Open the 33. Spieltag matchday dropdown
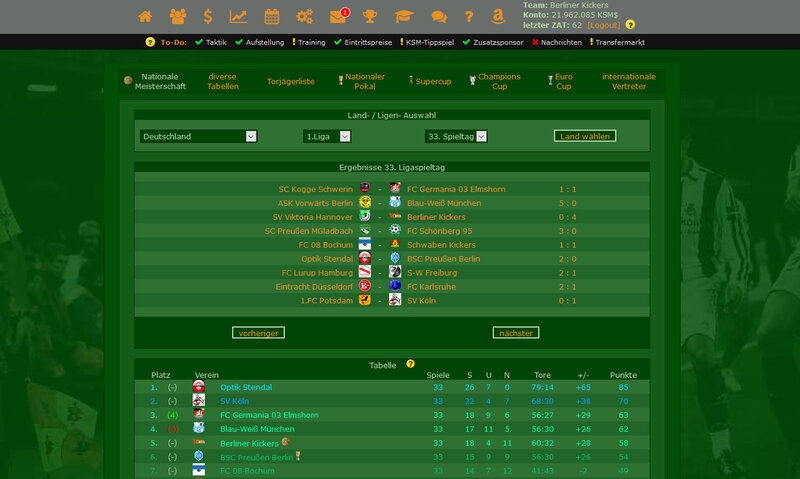This screenshot has width=800, height=479. 456,136
